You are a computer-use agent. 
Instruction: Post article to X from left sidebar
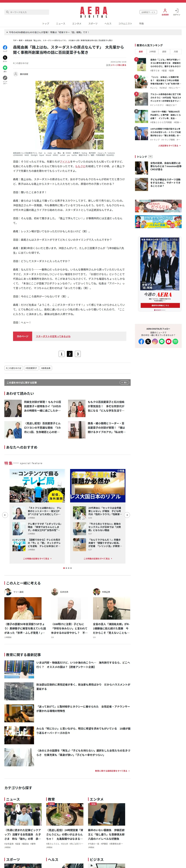click(5, 58)
